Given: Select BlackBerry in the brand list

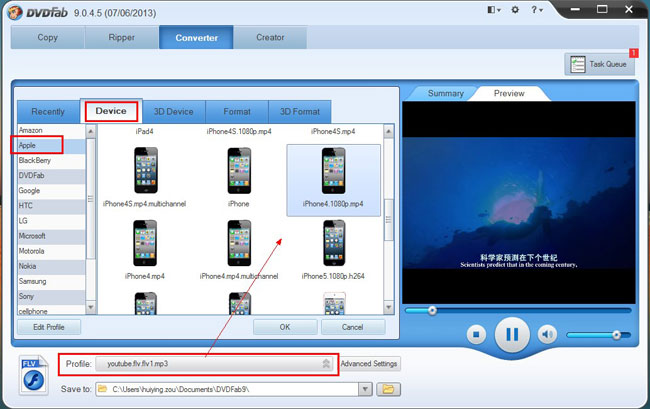Looking at the screenshot, I should point(51,160).
